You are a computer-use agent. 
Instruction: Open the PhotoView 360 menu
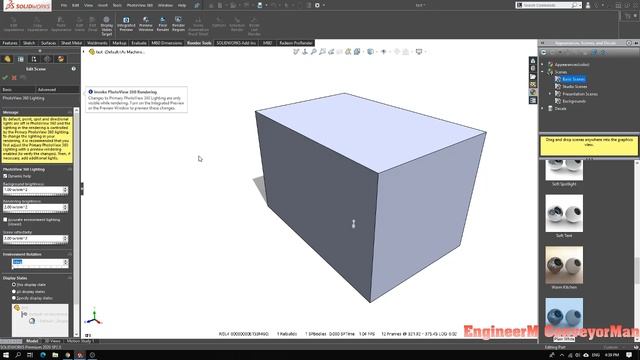coord(140,5)
